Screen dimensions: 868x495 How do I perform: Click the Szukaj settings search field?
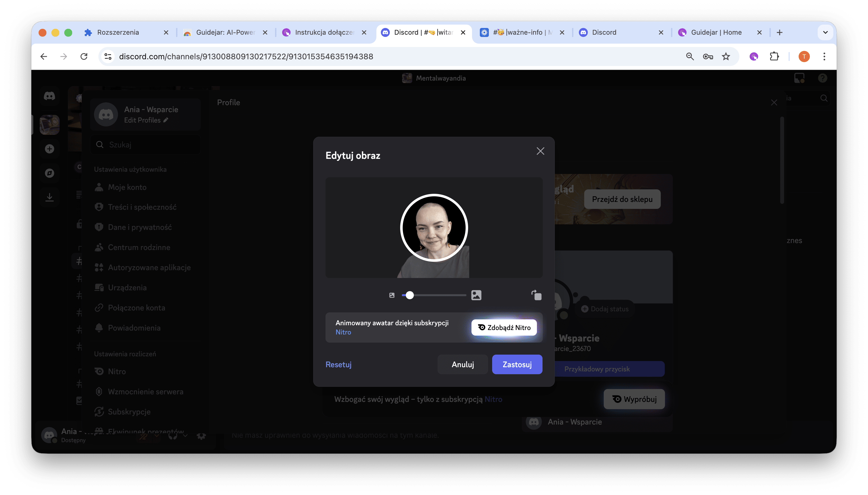coord(145,145)
